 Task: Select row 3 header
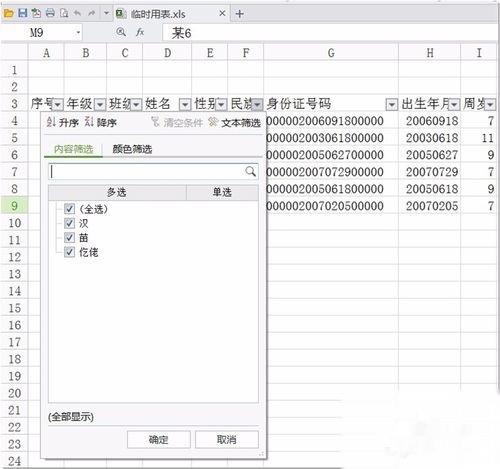coord(14,104)
